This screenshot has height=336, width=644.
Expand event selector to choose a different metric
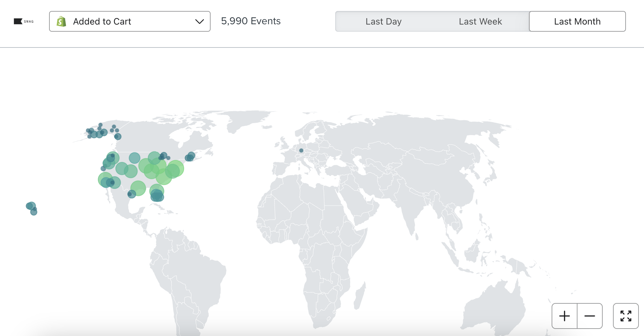click(x=129, y=21)
